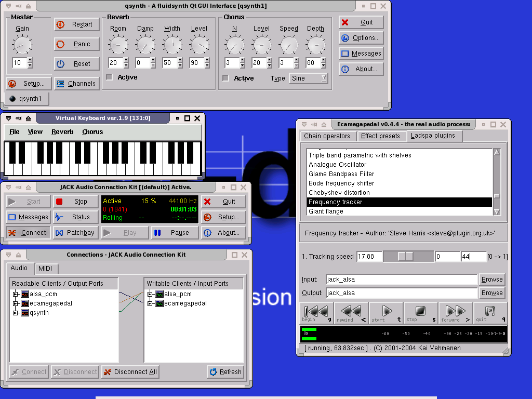Click the Tracking speed slider handle
The width and height of the screenshot is (532, 399).
pos(405,257)
